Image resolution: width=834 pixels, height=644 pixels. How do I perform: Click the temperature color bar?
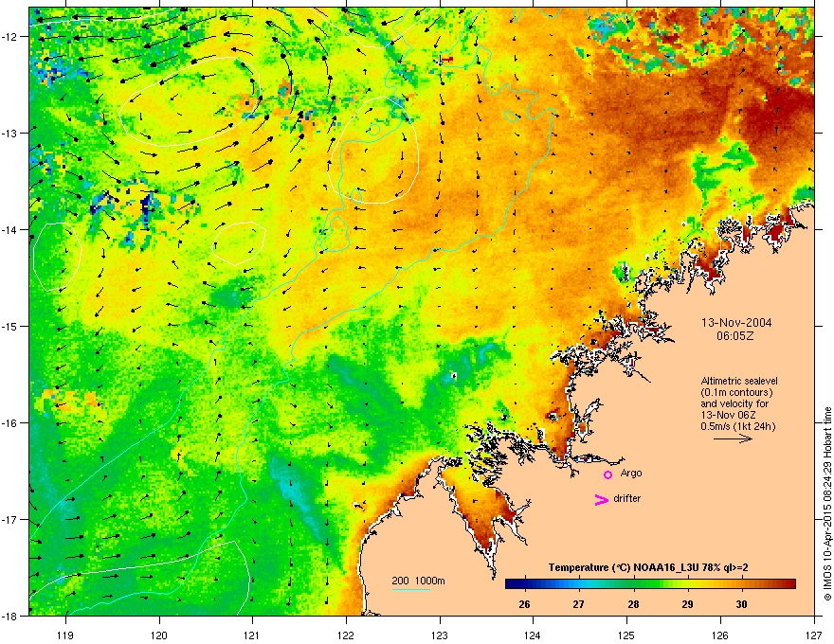click(650, 583)
